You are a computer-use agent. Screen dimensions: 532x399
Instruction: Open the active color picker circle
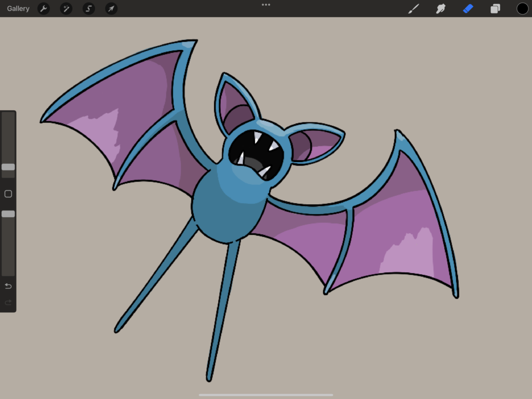(523, 8)
